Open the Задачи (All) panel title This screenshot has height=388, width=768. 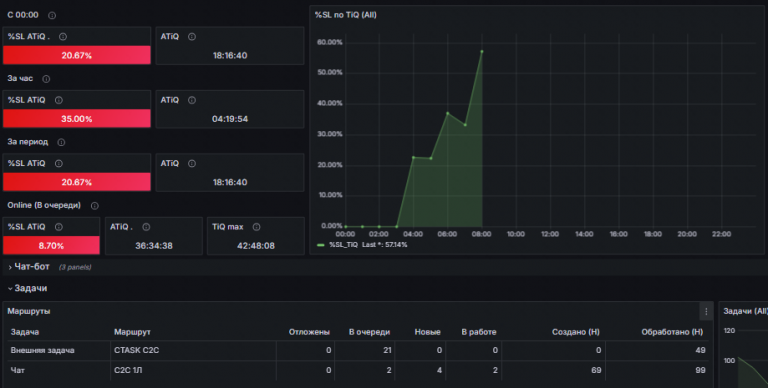click(x=745, y=311)
